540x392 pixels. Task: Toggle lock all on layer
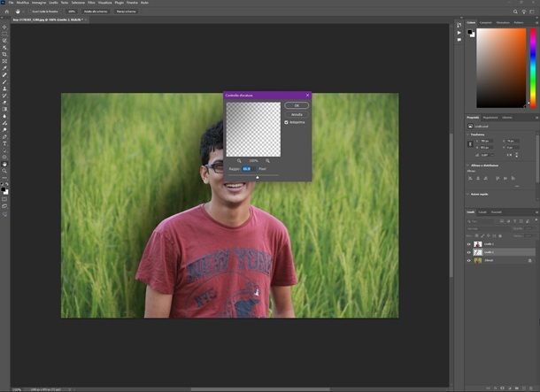coord(500,235)
